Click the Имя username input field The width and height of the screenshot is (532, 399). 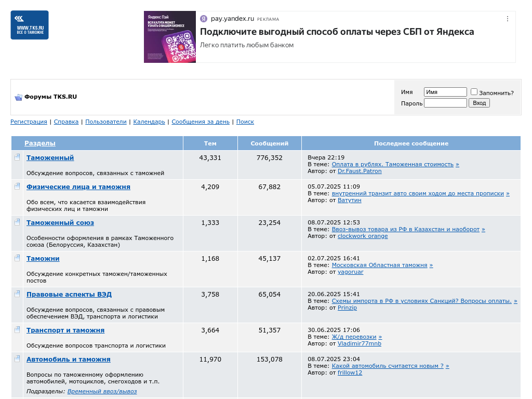445,92
